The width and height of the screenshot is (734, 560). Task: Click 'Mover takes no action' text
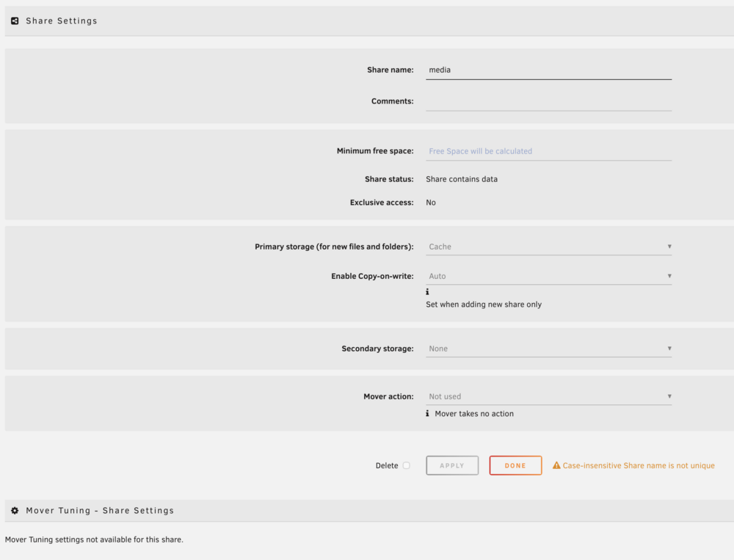click(474, 413)
